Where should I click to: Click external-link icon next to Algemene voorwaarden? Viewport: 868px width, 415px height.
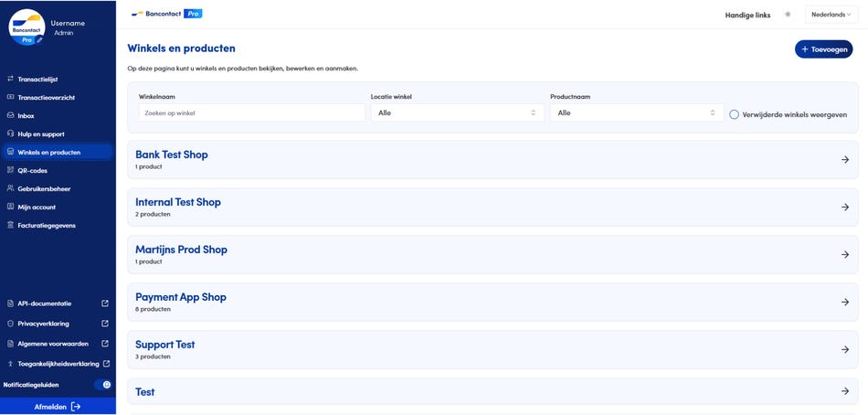coord(105,344)
